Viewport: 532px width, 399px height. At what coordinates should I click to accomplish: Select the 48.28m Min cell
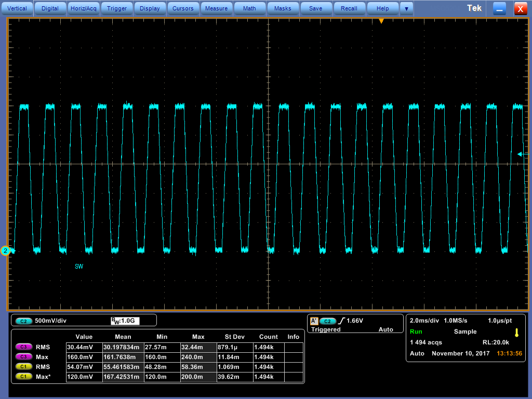point(162,367)
